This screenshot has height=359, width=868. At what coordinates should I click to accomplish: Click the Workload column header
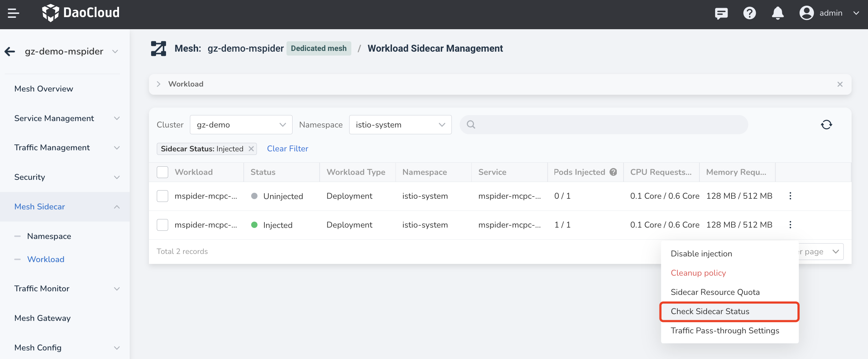pyautogui.click(x=193, y=172)
